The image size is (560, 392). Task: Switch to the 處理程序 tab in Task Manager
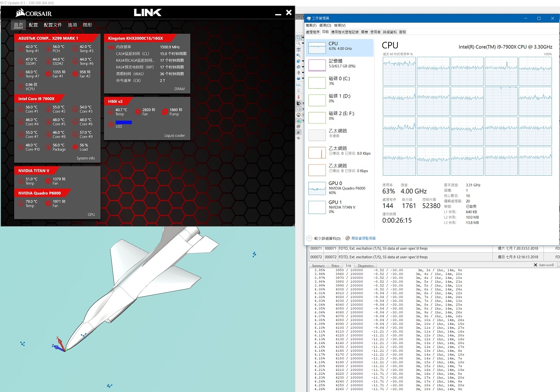(313, 32)
